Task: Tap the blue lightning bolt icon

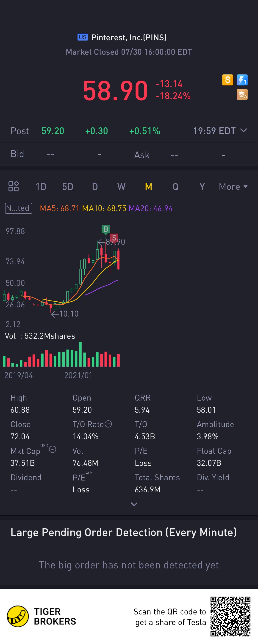Action: coord(242,80)
